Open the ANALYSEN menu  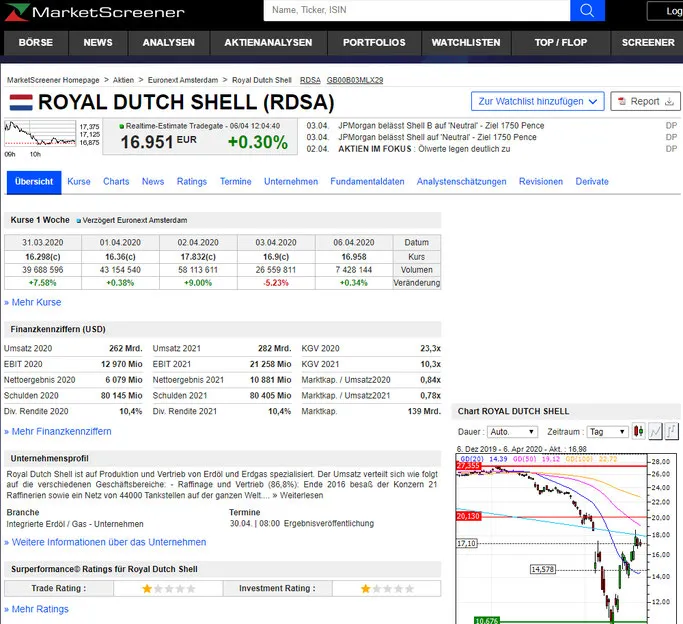(x=169, y=43)
